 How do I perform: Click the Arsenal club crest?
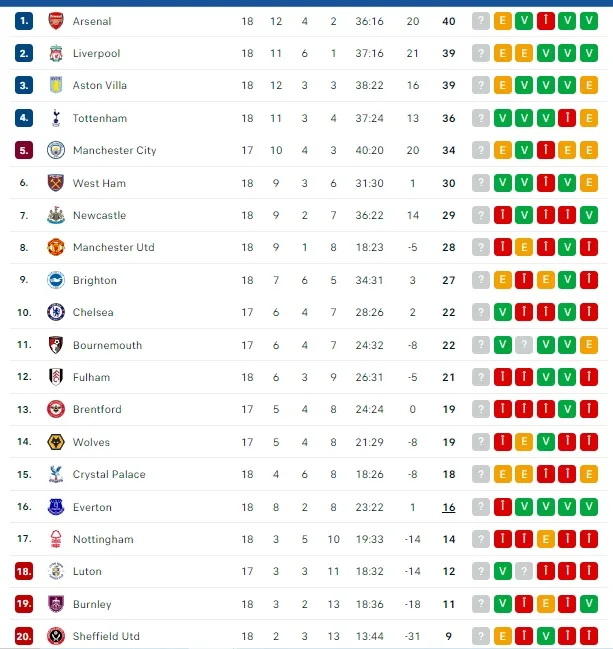point(55,21)
